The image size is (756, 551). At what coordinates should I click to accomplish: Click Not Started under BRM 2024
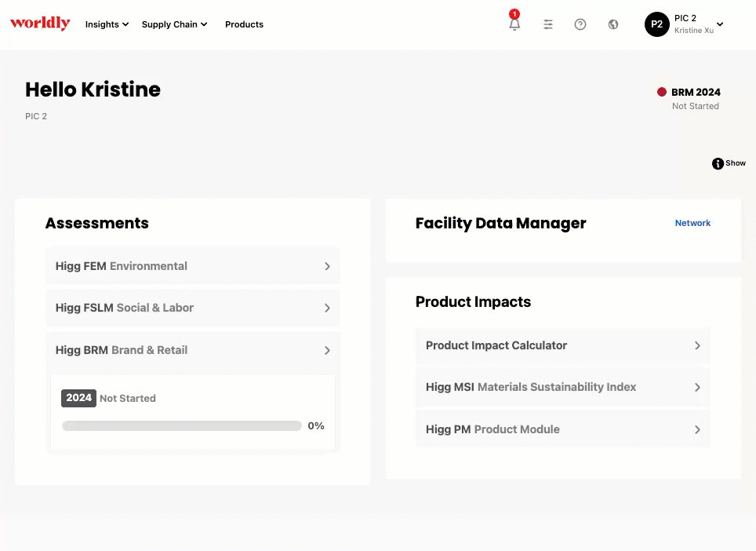pyautogui.click(x=696, y=106)
